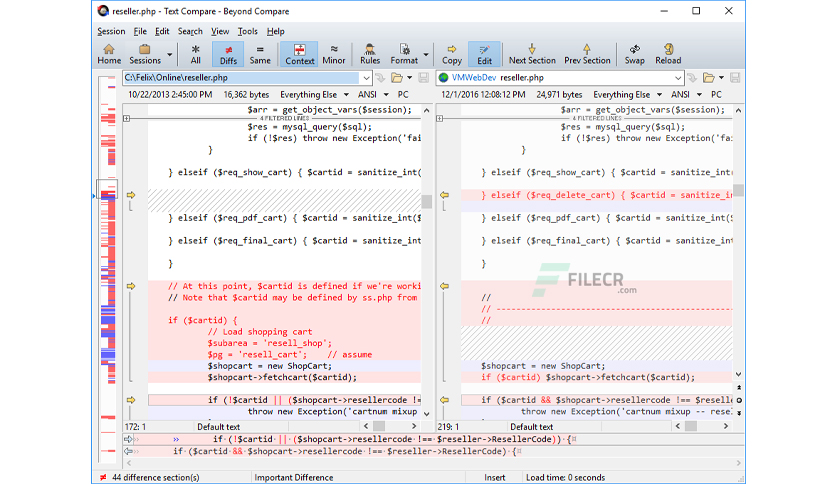Open the Home toolbar icon
Viewport: 836px width, 484px height.
pyautogui.click(x=109, y=54)
